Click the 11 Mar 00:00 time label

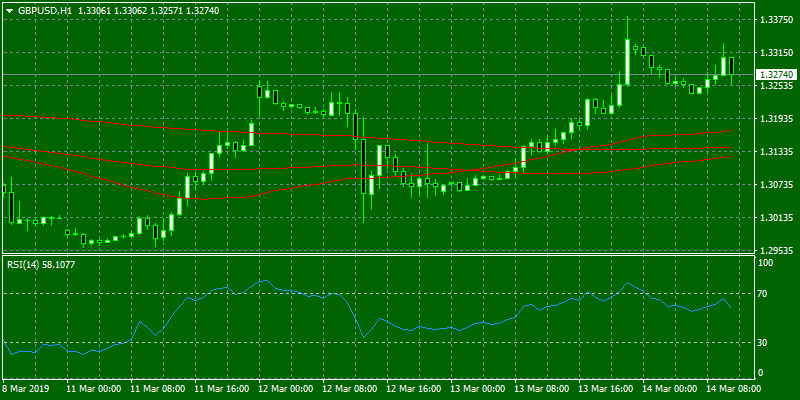tap(94, 389)
